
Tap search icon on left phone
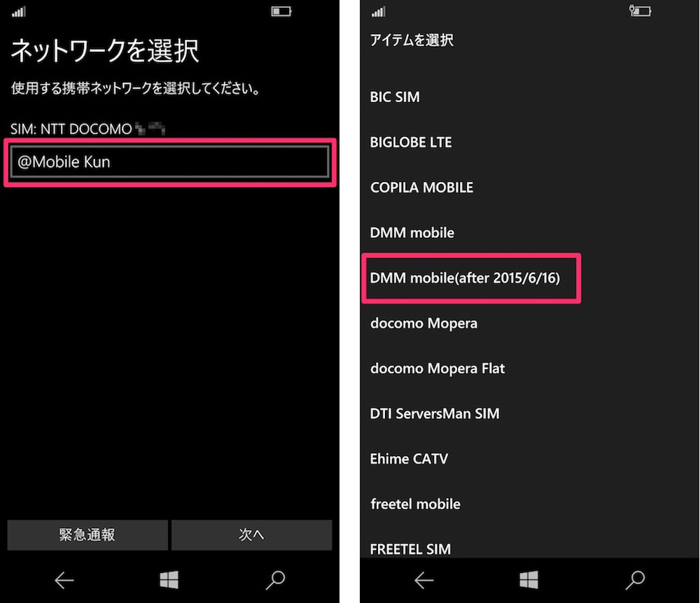coord(275,580)
